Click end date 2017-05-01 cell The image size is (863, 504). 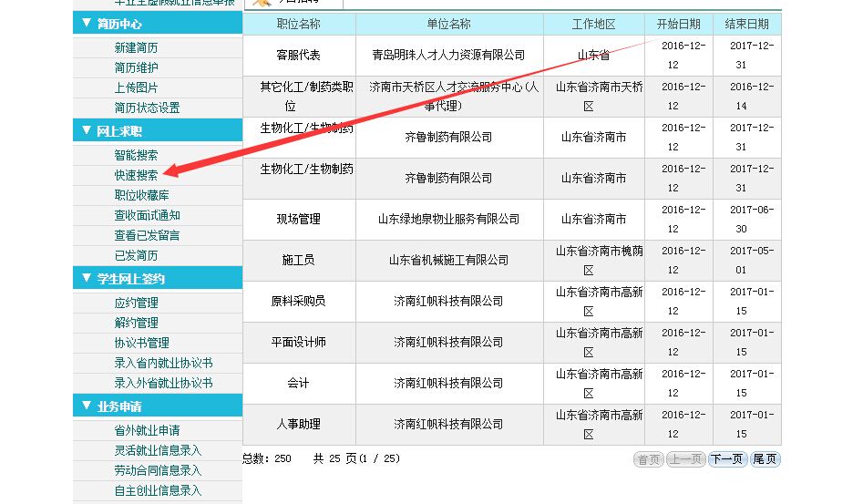point(747,260)
